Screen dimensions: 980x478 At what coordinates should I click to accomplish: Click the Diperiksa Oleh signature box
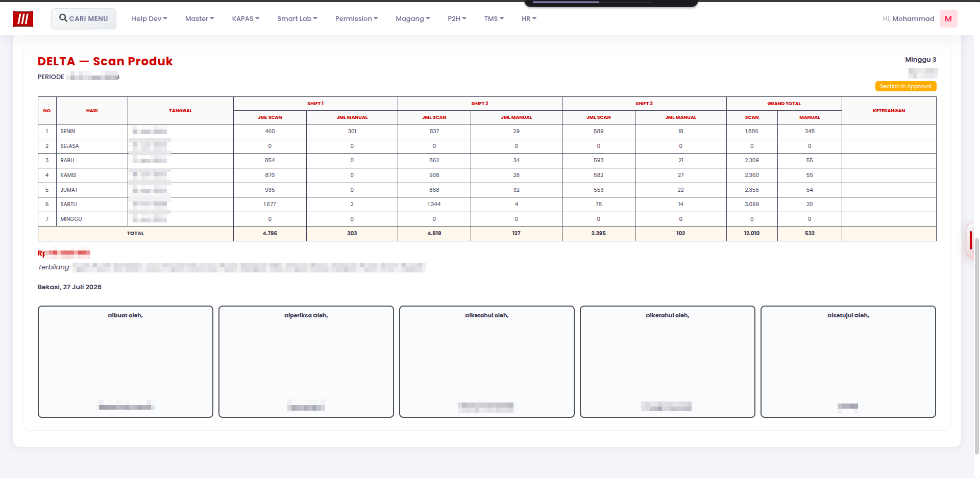(x=306, y=362)
